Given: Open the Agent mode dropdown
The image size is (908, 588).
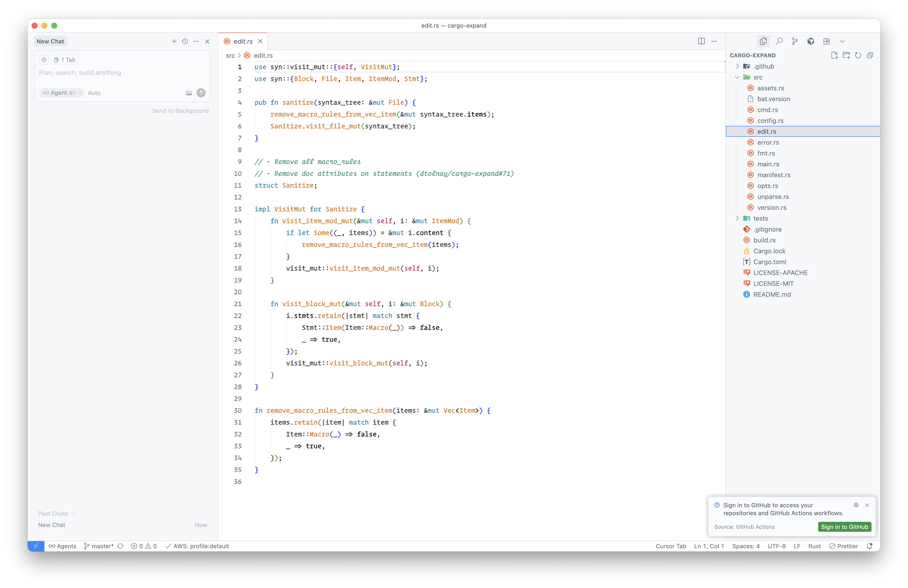Looking at the screenshot, I should coord(61,93).
